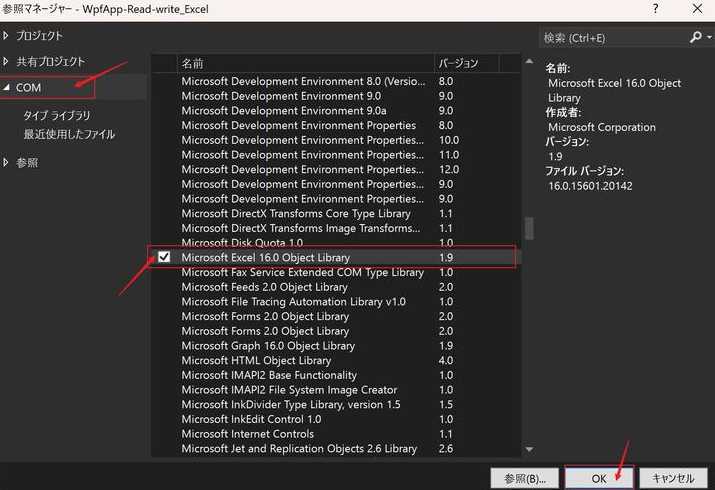This screenshot has height=490, width=715.
Task: Select Microsoft Fax Service Extended COM Type Library
Action: pos(335,272)
